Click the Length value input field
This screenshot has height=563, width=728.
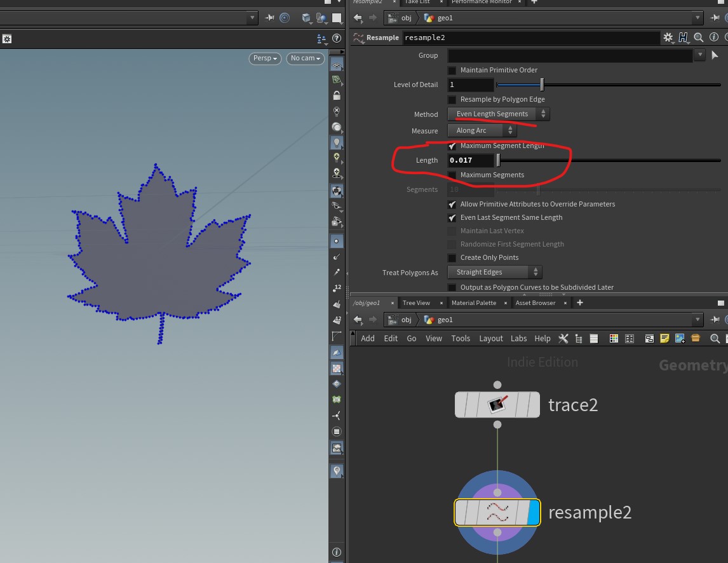(471, 160)
